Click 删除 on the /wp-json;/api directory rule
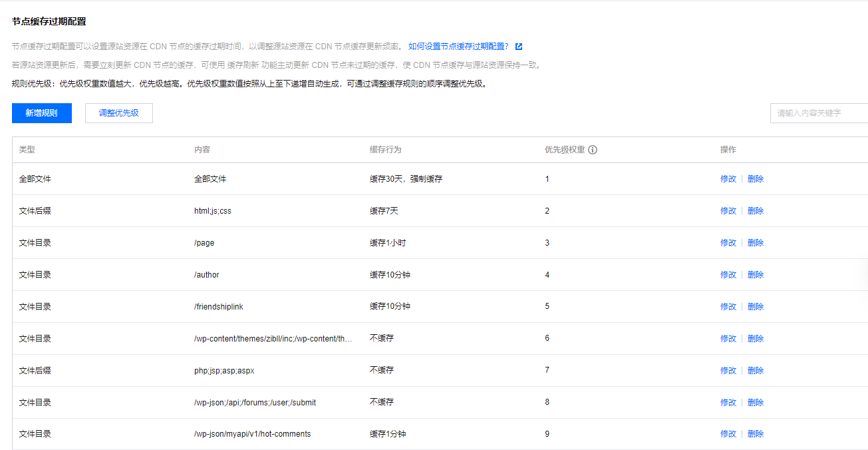Image resolution: width=868 pixels, height=450 pixels. click(x=756, y=402)
